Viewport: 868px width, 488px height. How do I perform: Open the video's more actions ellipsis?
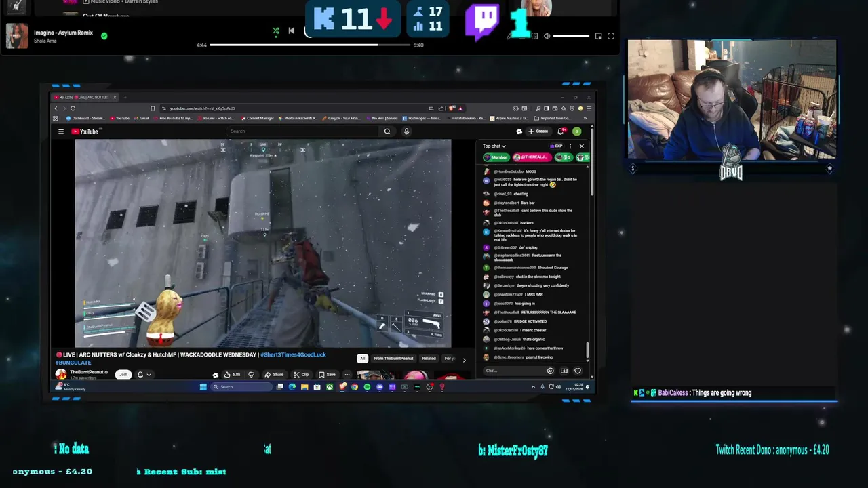347,375
